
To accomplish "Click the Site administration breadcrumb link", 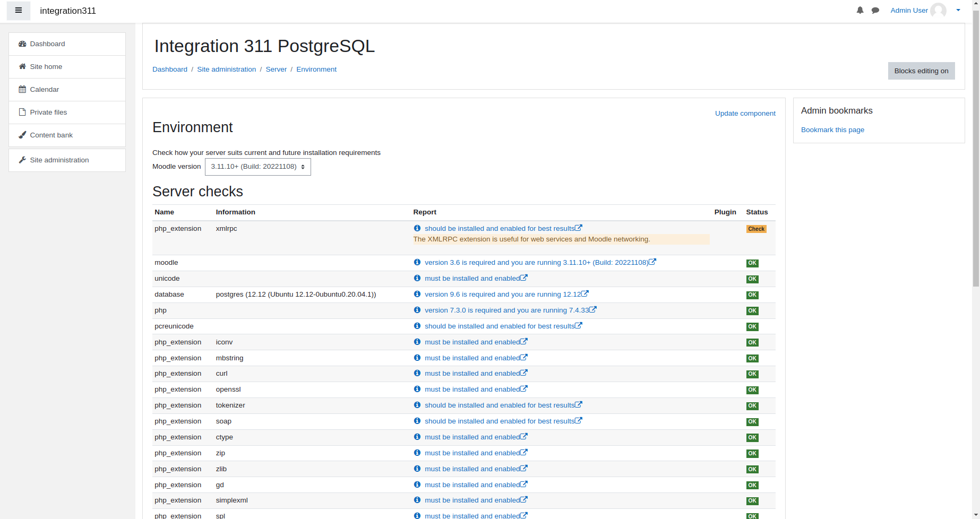I will [x=227, y=70].
